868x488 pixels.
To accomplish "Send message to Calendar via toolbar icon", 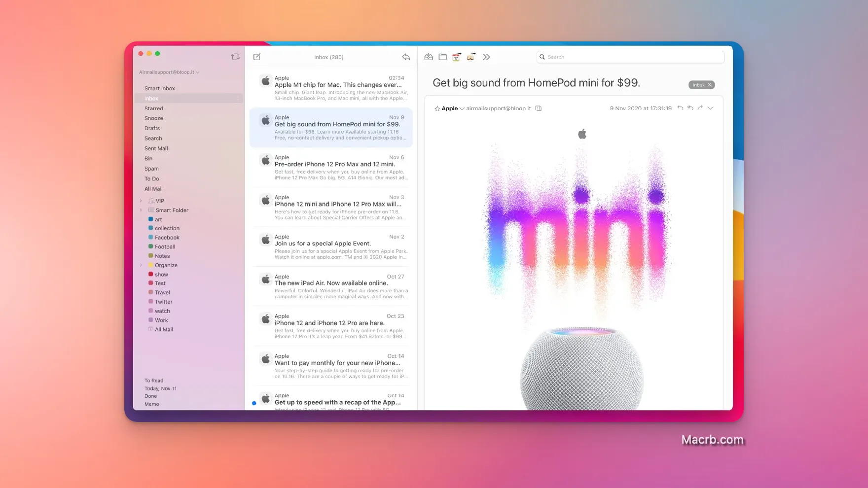I will (457, 57).
